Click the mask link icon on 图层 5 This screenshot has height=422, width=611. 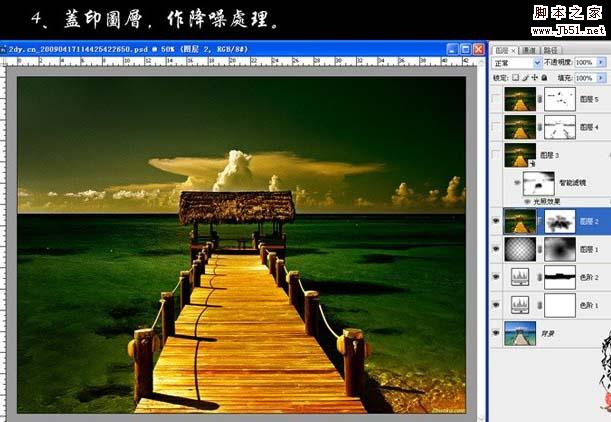(540, 99)
